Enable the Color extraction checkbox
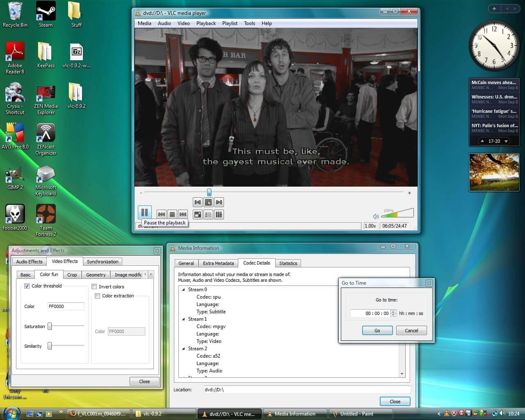The height and width of the screenshot is (420, 525). (97, 296)
